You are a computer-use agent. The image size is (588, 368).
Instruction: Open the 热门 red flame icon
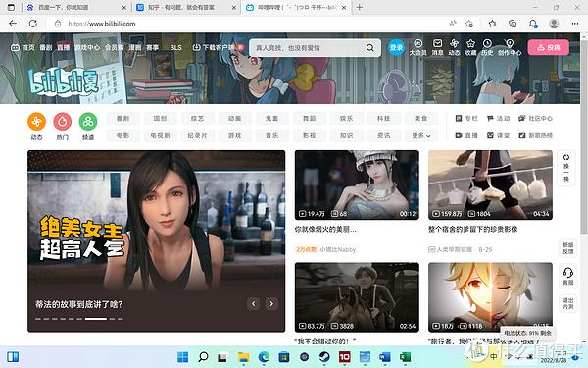(x=63, y=122)
